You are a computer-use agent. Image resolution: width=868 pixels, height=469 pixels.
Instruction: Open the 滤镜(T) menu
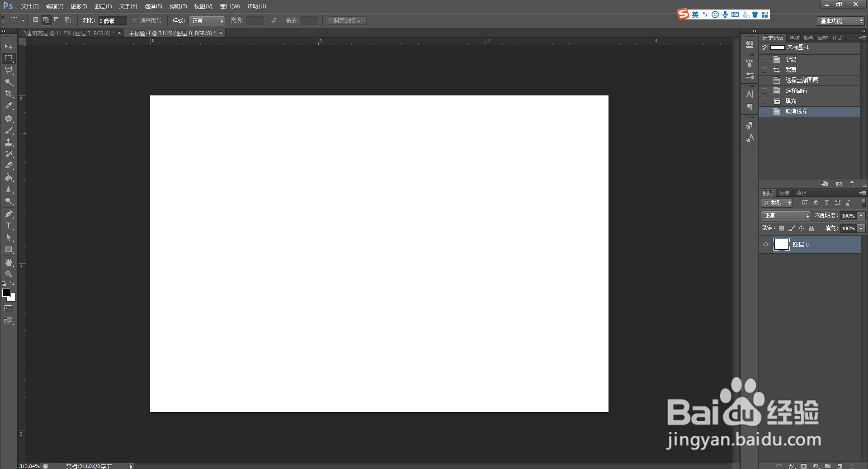[x=178, y=6]
